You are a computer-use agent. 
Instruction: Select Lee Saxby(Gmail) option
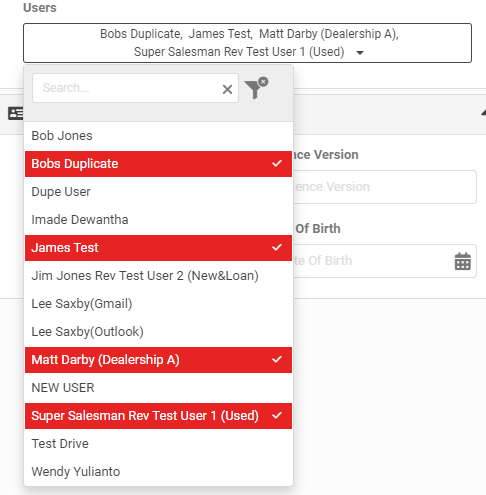tap(158, 304)
